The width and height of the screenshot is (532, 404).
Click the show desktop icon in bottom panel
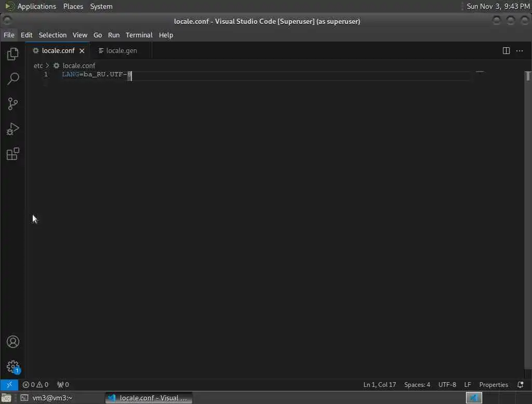(x=6, y=398)
